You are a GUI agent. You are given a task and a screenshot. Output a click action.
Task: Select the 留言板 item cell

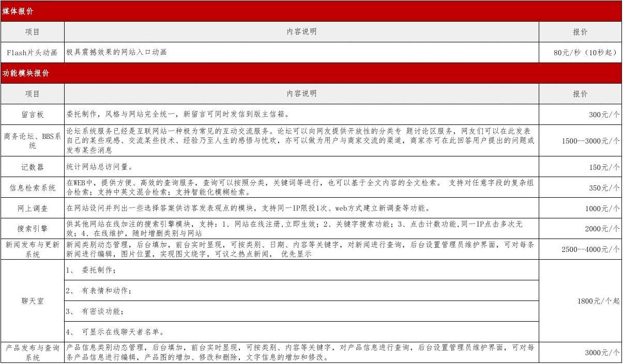click(33, 115)
